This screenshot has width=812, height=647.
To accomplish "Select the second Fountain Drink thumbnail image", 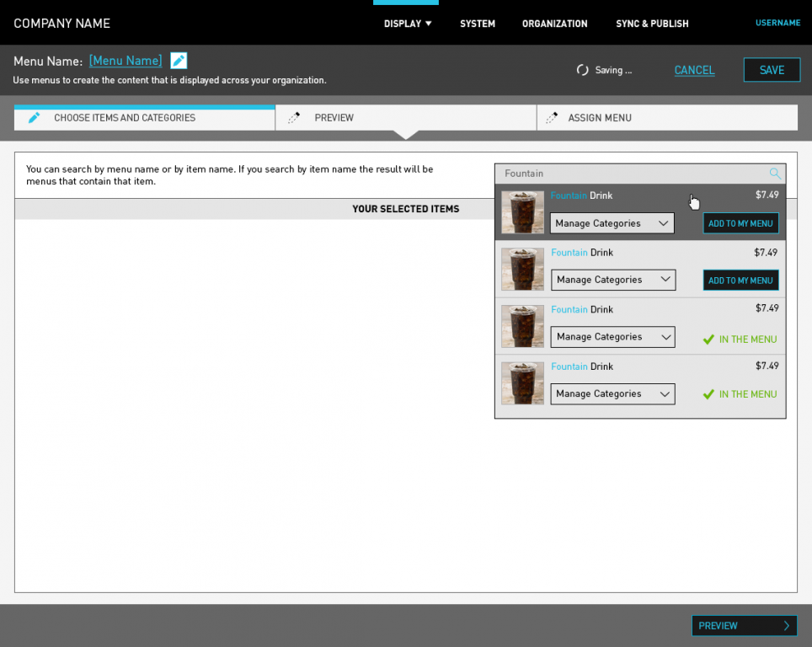I will tap(522, 269).
